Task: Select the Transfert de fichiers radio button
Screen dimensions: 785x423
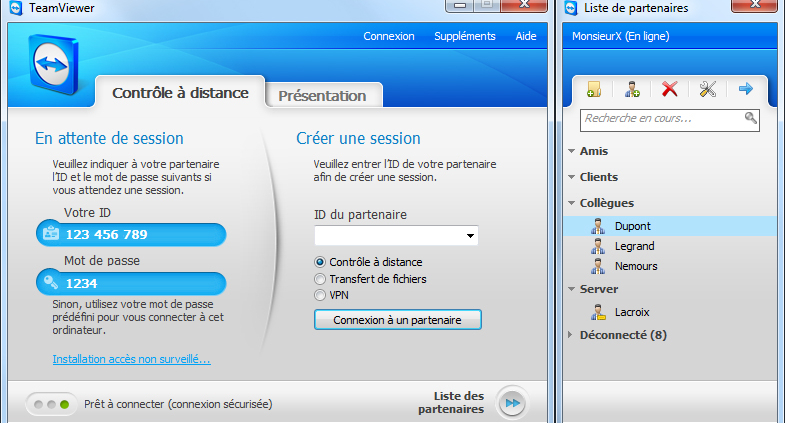Action: [319, 279]
